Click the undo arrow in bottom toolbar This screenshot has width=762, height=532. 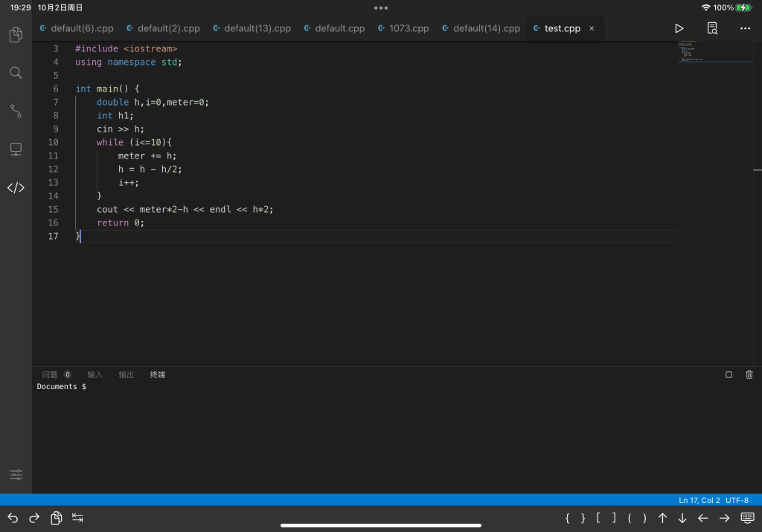[x=13, y=518]
